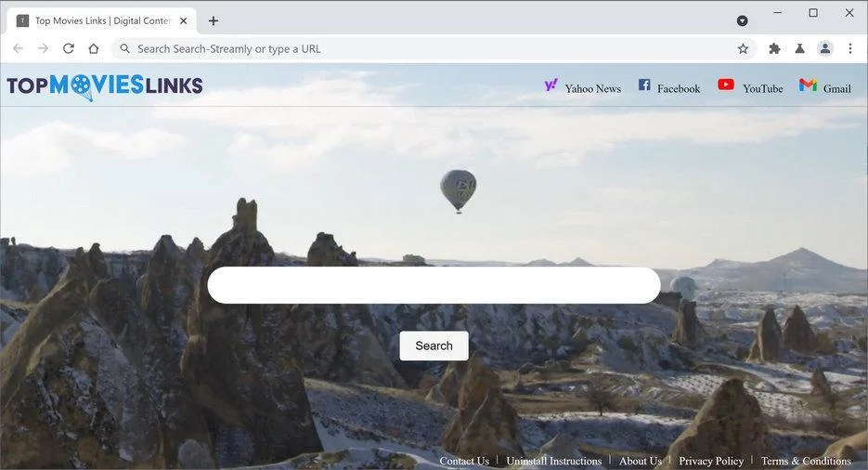Click the browser forward arrow
Image resolution: width=868 pixels, height=470 pixels.
[44, 48]
